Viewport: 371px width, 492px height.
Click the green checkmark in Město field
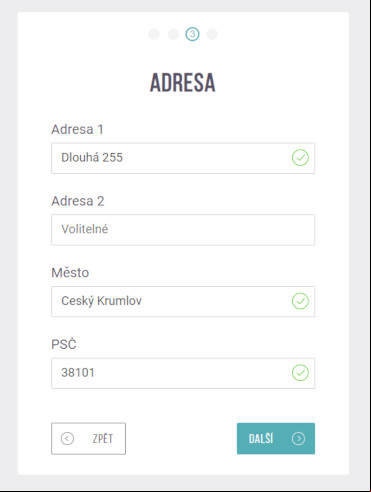tap(300, 301)
